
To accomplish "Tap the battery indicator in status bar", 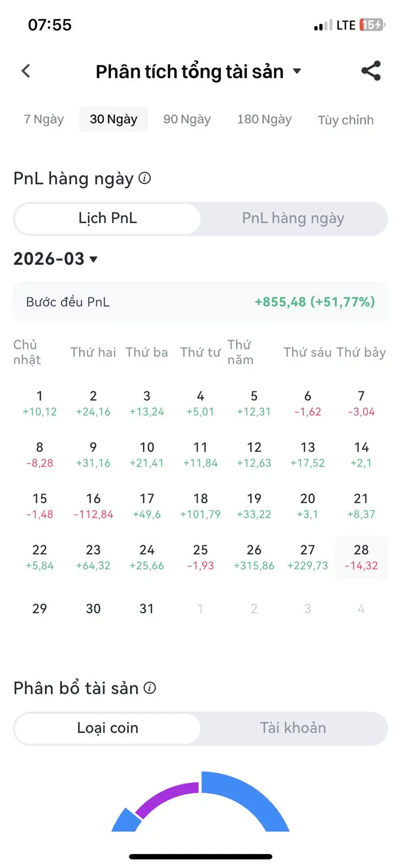I will click(371, 25).
